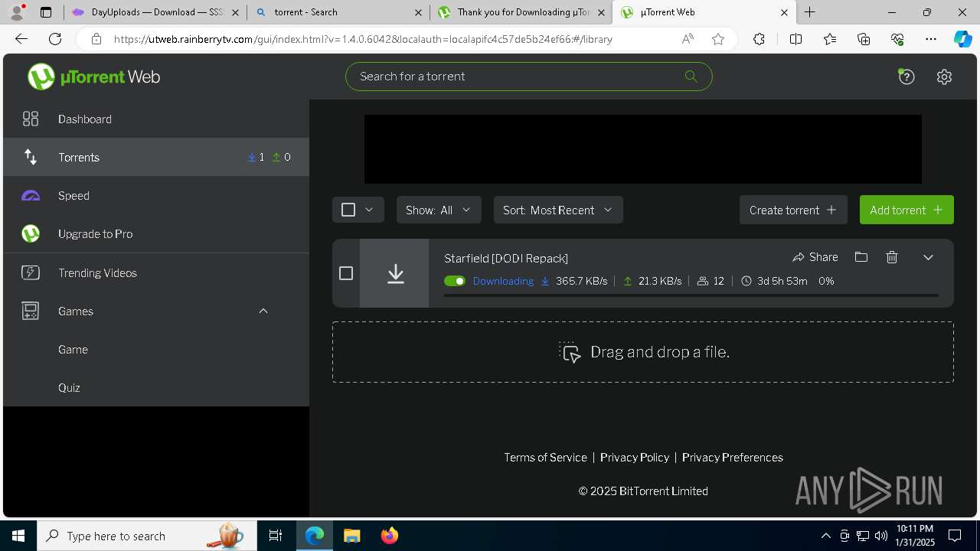Toggle the select-all torrents checkbox

(x=348, y=210)
